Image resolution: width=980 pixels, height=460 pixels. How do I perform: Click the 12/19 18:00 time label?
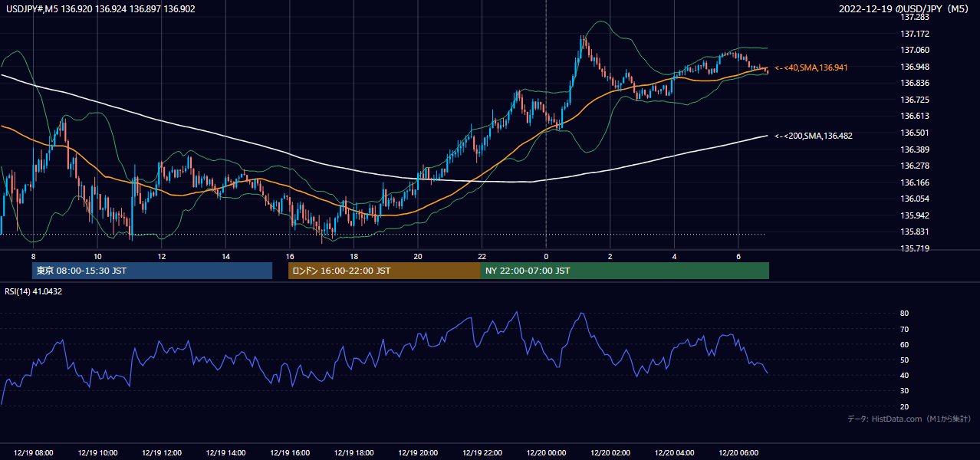tap(354, 453)
